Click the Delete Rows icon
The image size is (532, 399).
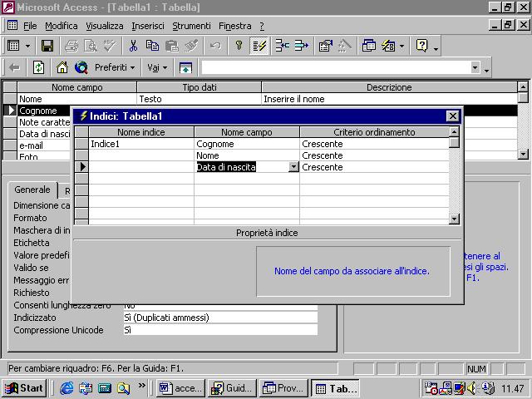point(301,46)
